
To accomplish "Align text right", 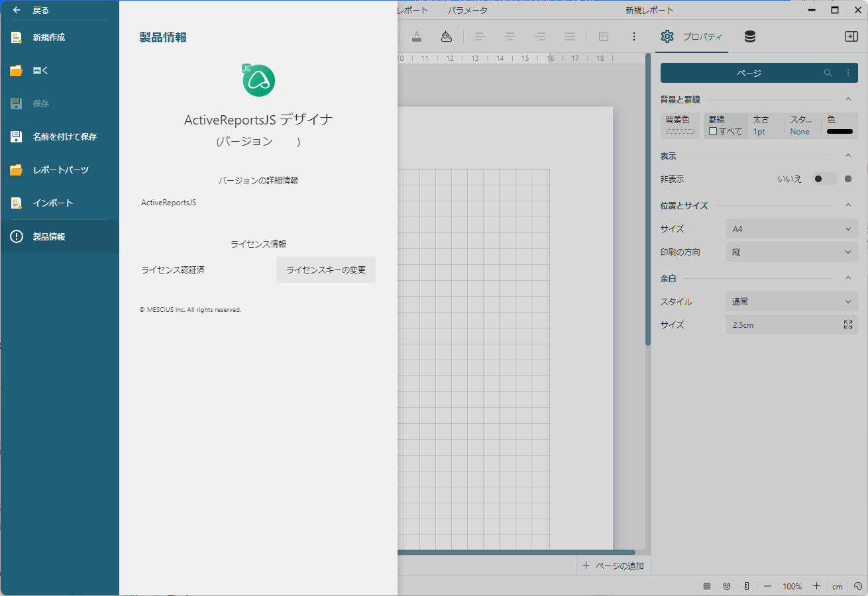I will coord(540,36).
